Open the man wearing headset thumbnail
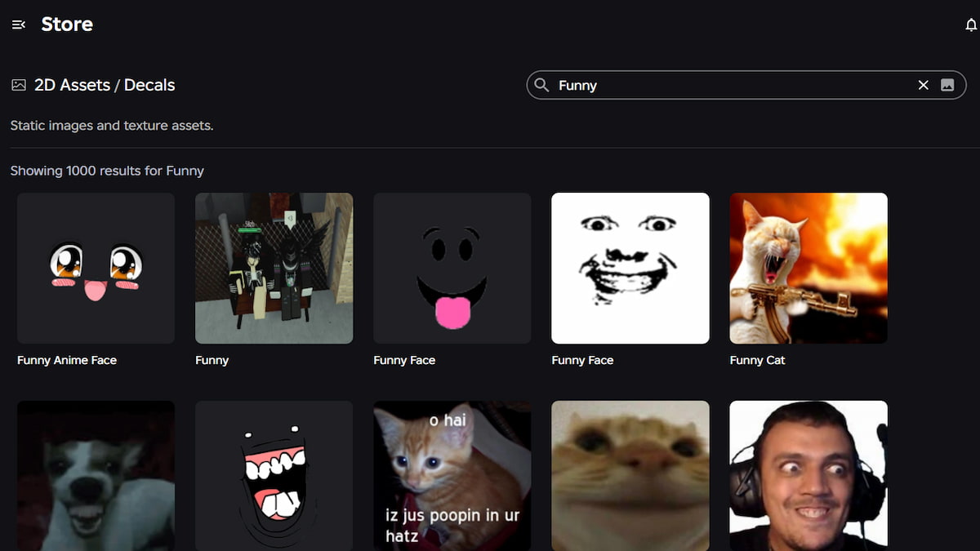The width and height of the screenshot is (980, 551). pyautogui.click(x=808, y=475)
